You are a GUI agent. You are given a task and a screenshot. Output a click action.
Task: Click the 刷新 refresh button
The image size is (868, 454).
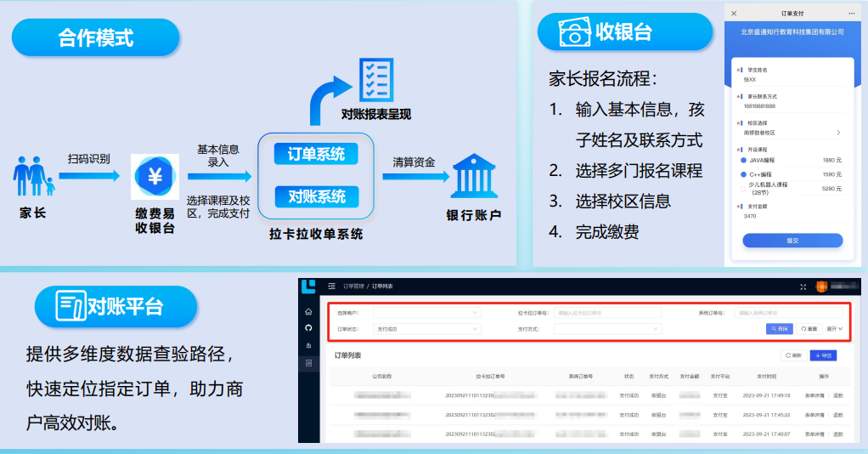(x=794, y=355)
